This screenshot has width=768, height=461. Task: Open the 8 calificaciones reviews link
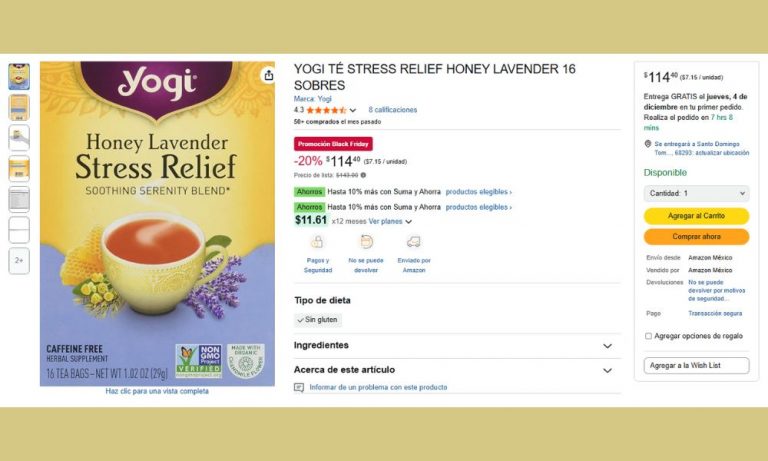393,110
